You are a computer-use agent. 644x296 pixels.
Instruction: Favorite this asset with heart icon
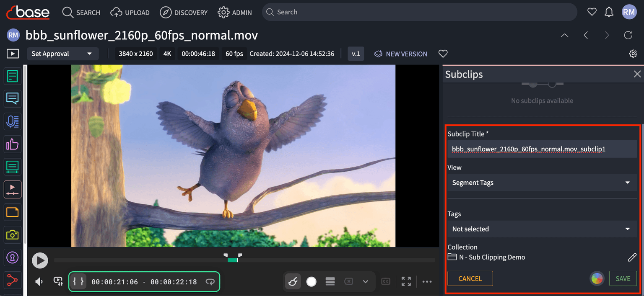(443, 54)
